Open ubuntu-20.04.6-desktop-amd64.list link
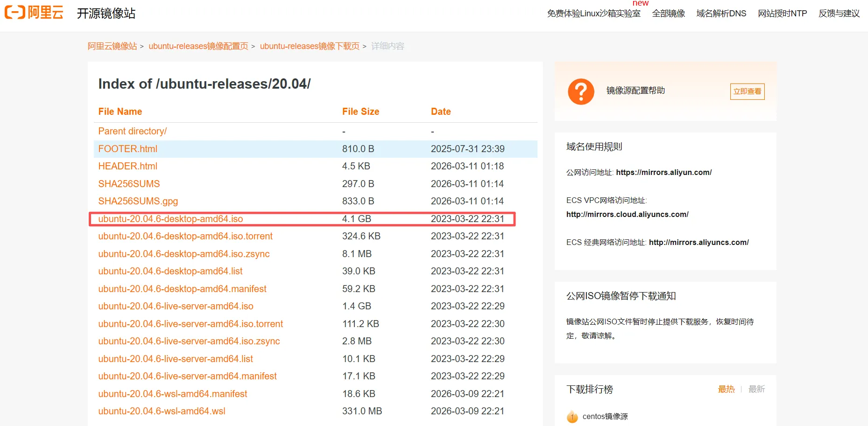The image size is (868, 426). point(170,271)
